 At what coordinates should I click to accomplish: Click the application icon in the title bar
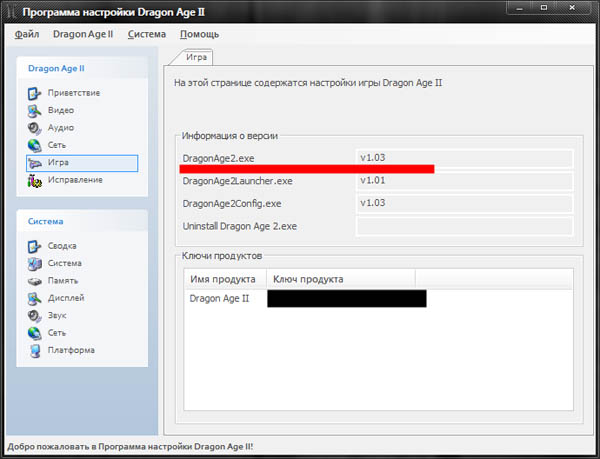(11, 12)
